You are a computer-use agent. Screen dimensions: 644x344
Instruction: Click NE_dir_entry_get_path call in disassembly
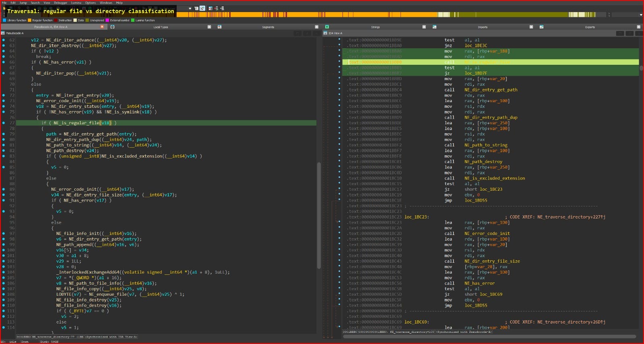pos(491,90)
